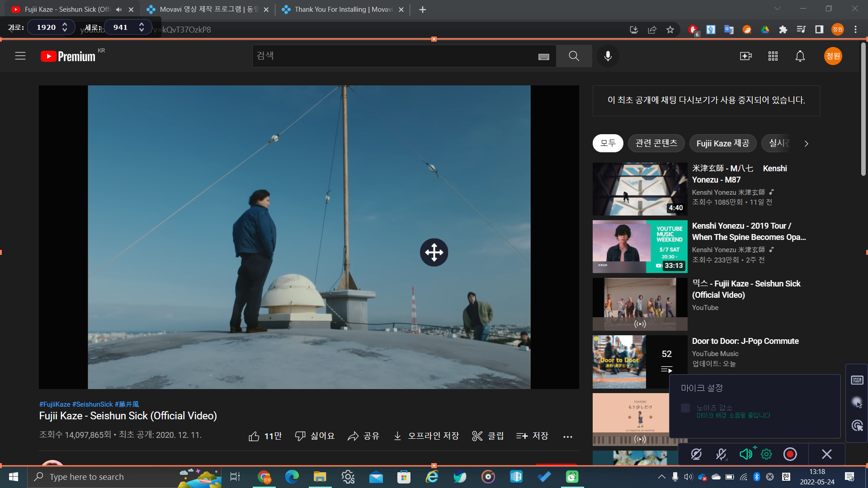Screen dimensions: 868x488
Task: Show keystrokes with the keyboard icon
Action: click(x=857, y=380)
